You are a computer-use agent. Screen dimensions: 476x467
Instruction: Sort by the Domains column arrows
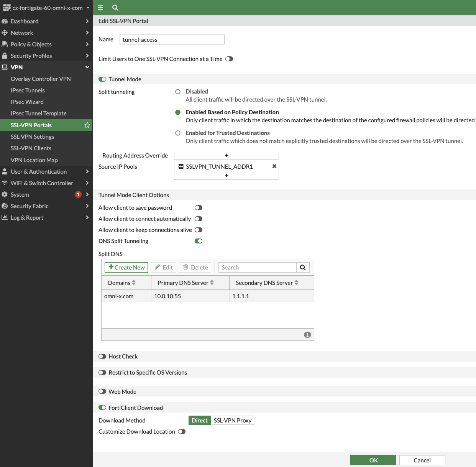(x=134, y=283)
